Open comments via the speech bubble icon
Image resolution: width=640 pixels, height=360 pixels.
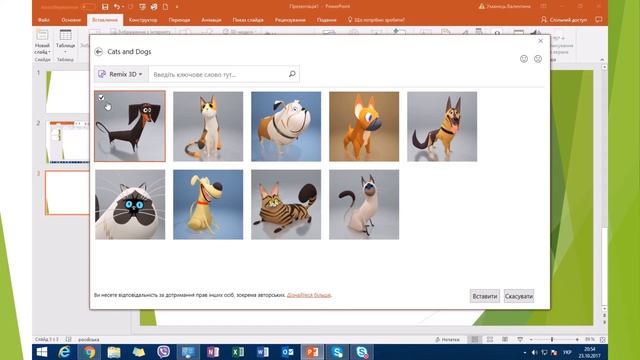click(x=599, y=20)
